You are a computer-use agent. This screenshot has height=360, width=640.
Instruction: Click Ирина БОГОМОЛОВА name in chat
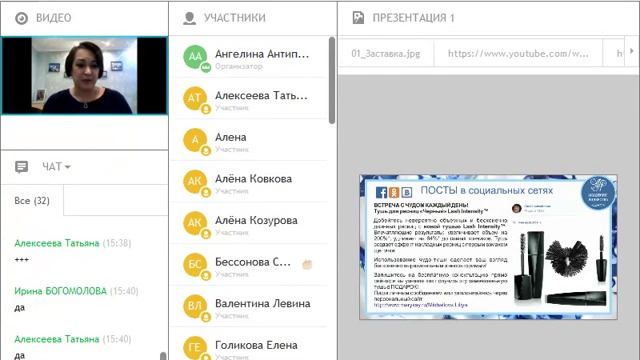point(60,291)
